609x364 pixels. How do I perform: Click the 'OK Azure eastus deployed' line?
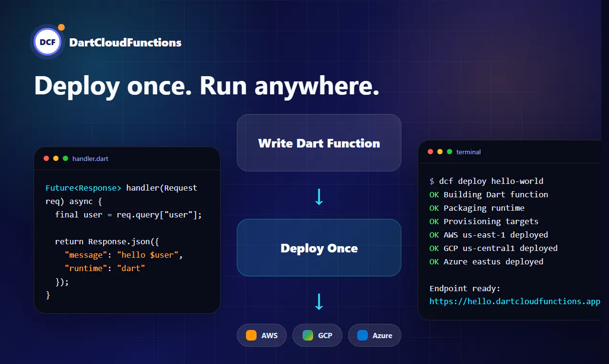tap(487, 262)
